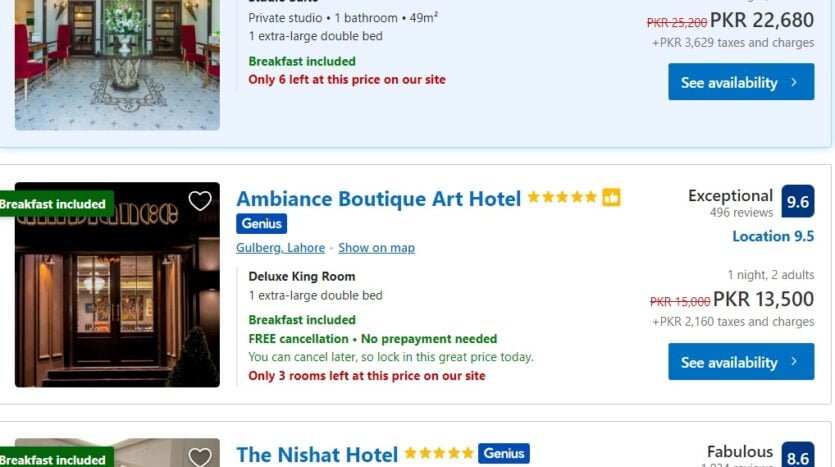Open the Ambiance Boutique Art Hotel title link
Viewport: 835px width, 467px height.
pos(379,199)
